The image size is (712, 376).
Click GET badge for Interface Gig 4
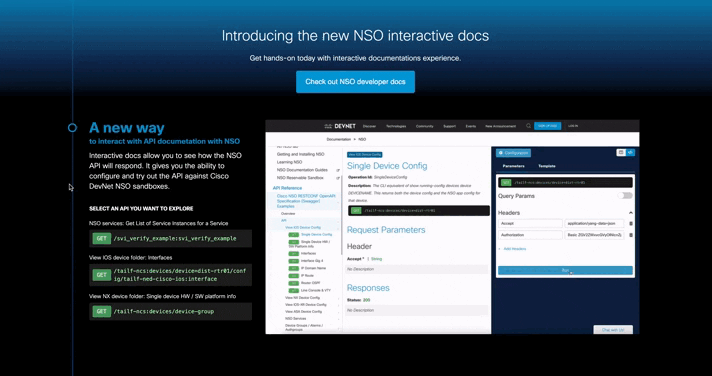[x=294, y=261]
